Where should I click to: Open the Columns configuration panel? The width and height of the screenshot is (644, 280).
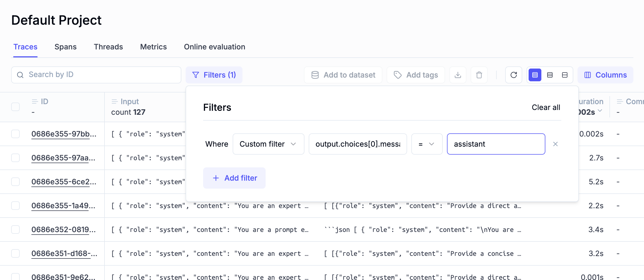point(605,75)
